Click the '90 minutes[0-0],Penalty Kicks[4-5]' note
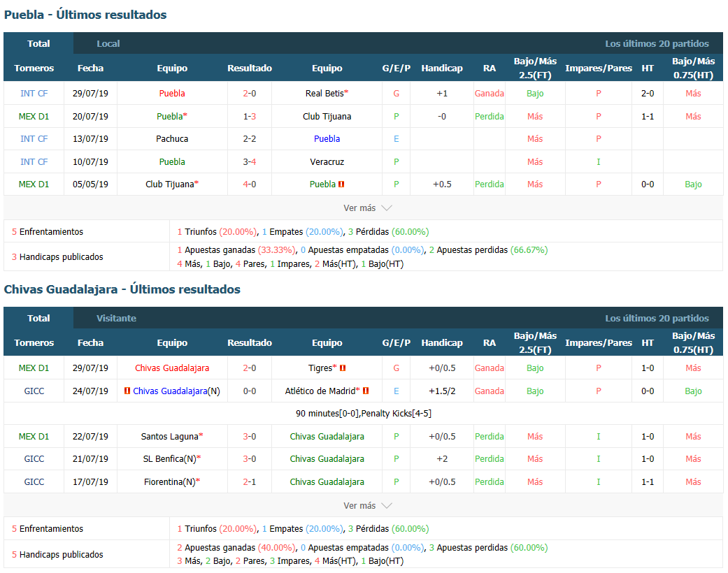This screenshot has height=573, width=728. (364, 414)
